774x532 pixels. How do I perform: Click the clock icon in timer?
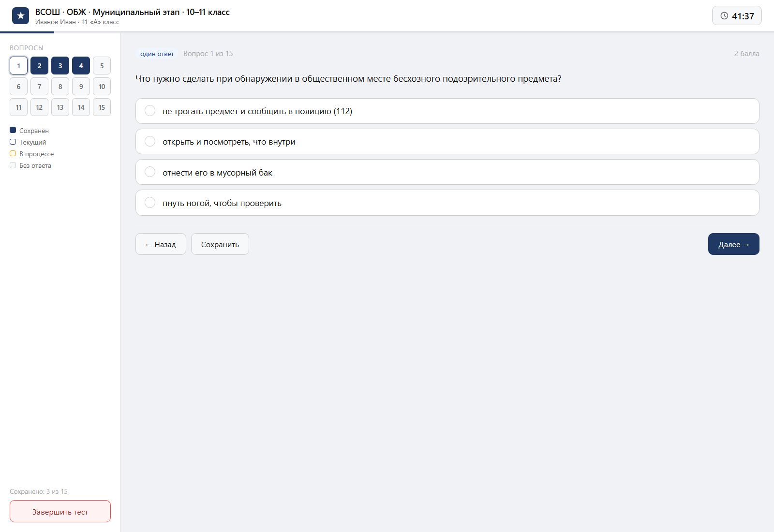[x=724, y=16]
